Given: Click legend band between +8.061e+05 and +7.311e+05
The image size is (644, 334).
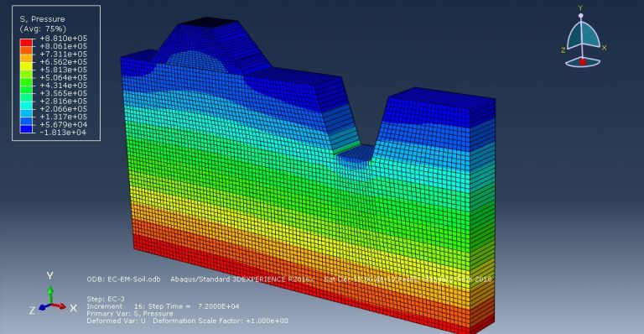Looking at the screenshot, I should coord(26,50).
